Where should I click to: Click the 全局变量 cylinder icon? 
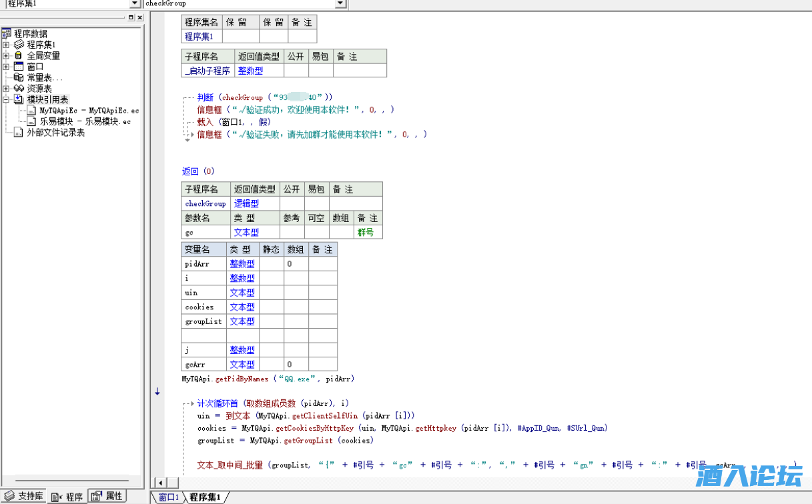19,56
